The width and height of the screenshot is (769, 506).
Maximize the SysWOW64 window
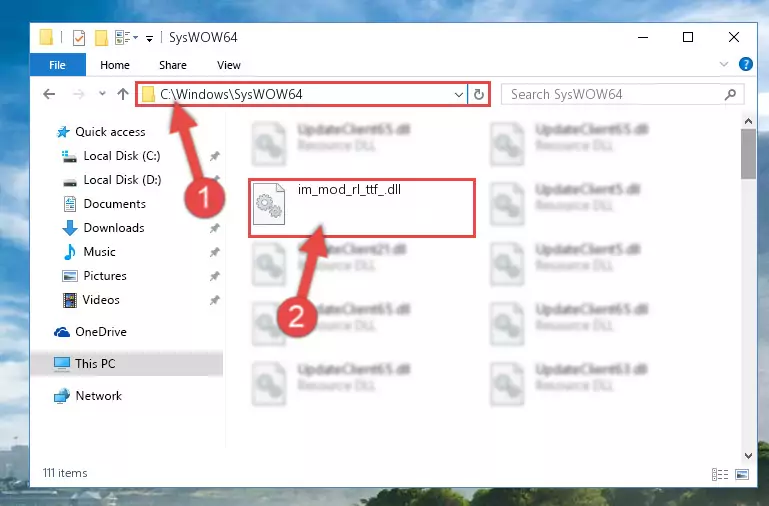pos(688,37)
